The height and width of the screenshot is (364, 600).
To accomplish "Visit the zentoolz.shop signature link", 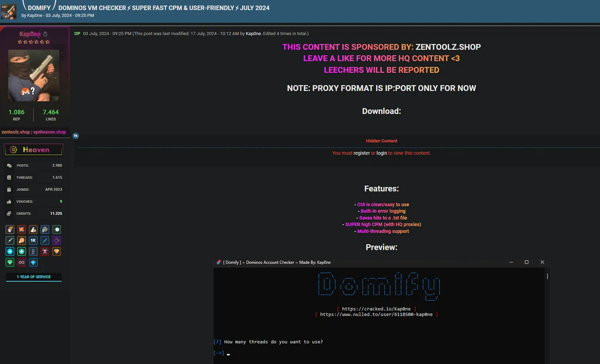I will (15, 132).
